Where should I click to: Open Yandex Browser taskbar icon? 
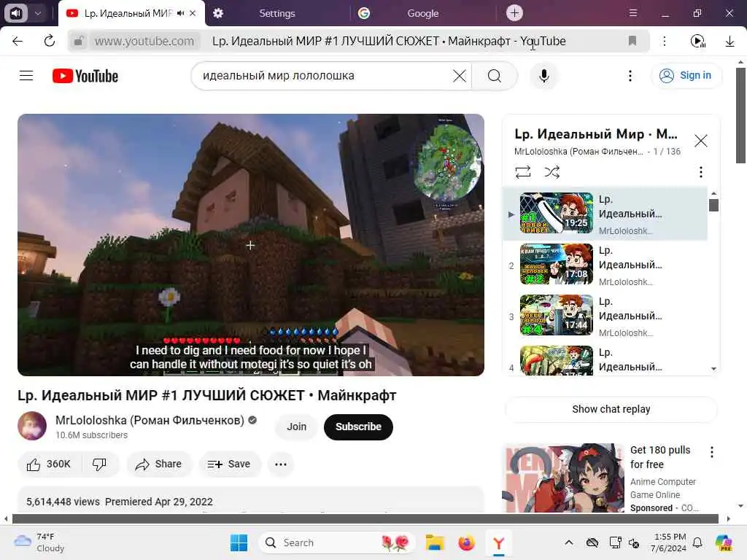pyautogui.click(x=498, y=542)
